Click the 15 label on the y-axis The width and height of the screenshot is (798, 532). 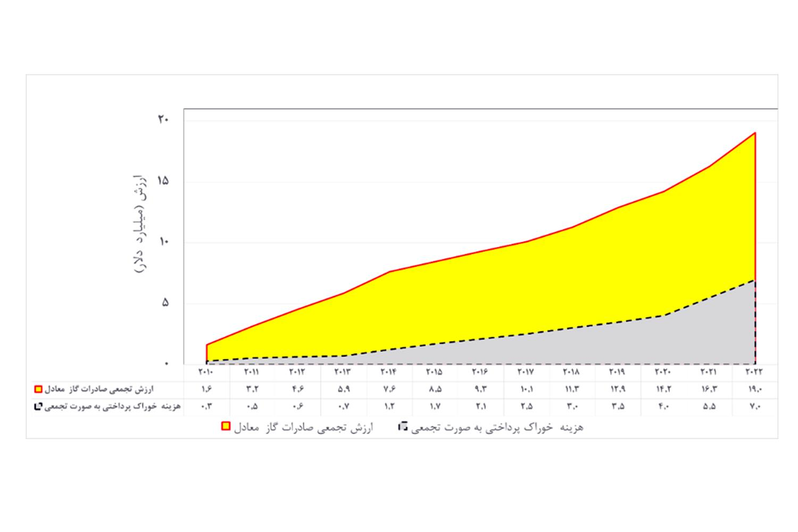point(163,181)
